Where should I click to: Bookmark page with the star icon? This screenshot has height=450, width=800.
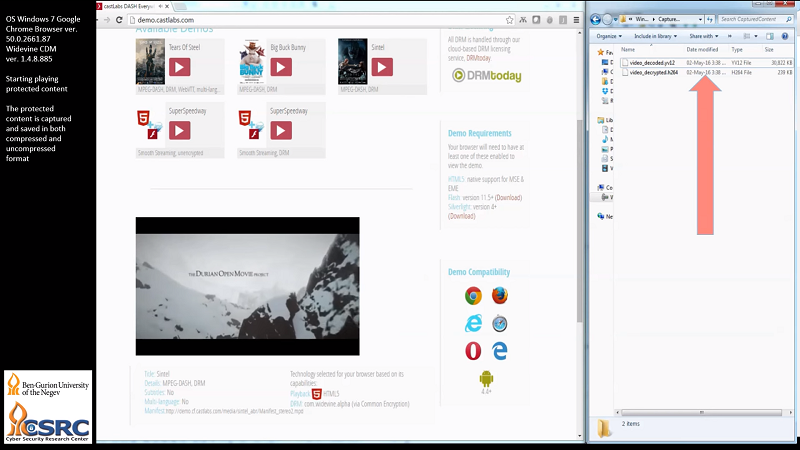(510, 20)
